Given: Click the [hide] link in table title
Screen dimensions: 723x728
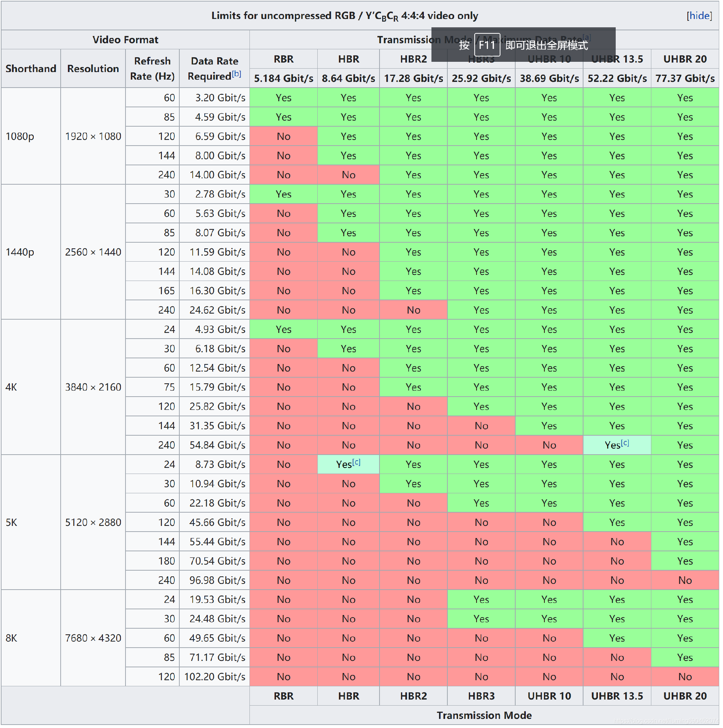Looking at the screenshot, I should 699,16.
